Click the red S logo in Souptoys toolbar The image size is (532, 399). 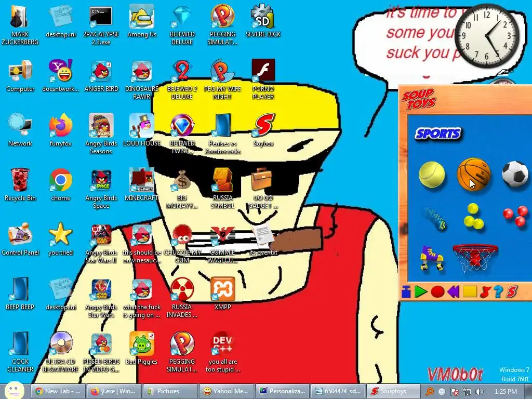(x=512, y=292)
